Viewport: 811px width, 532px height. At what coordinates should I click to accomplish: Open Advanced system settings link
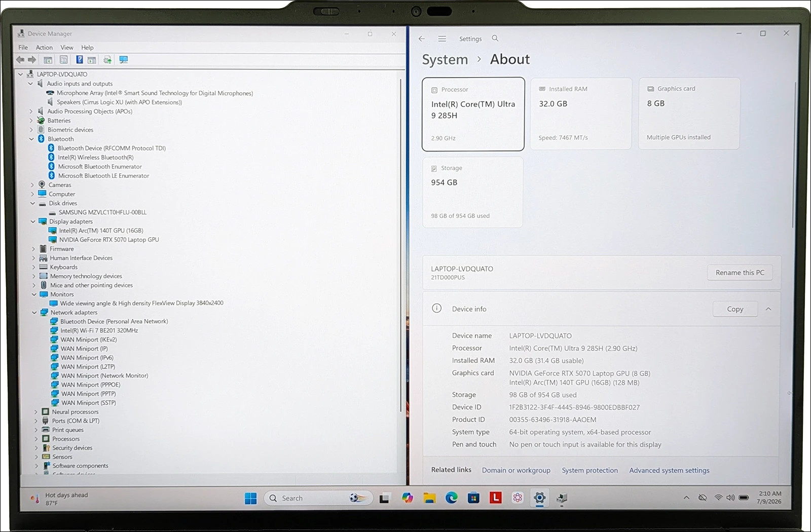pos(669,470)
